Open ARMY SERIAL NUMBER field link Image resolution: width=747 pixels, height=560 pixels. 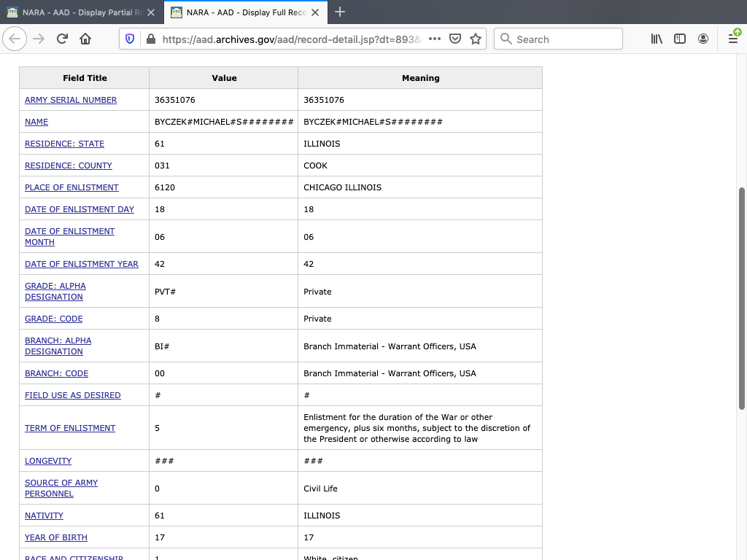pyautogui.click(x=71, y=100)
